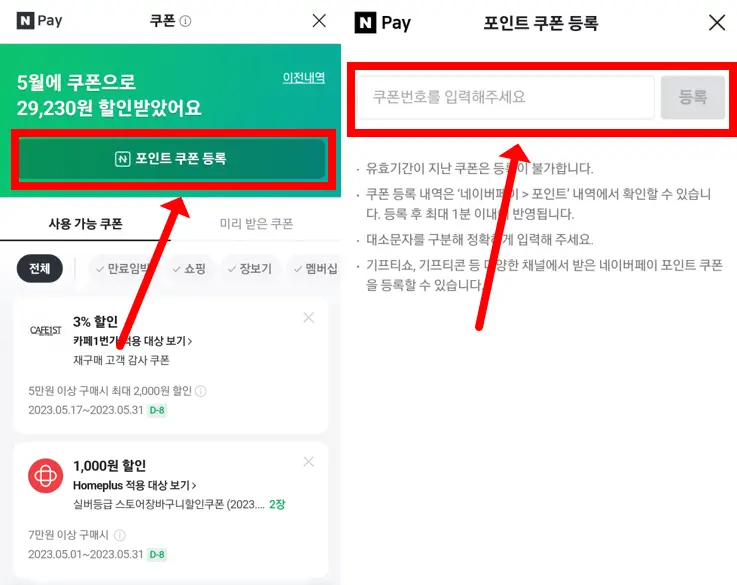Click the 실버등급 스토어장바구니할인쿠폰 description
Screen dimensions: 737x585
click(x=169, y=504)
